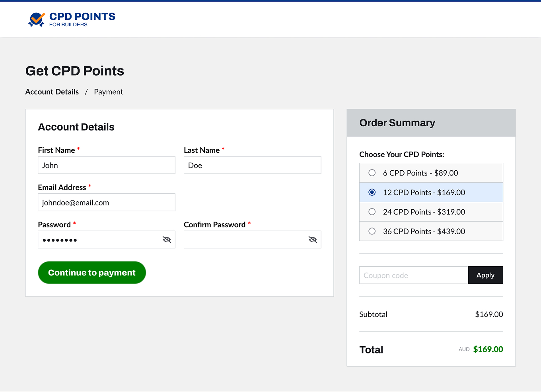Image resolution: width=541 pixels, height=392 pixels.
Task: Focus the Password input box
Action: pyautogui.click(x=99, y=240)
